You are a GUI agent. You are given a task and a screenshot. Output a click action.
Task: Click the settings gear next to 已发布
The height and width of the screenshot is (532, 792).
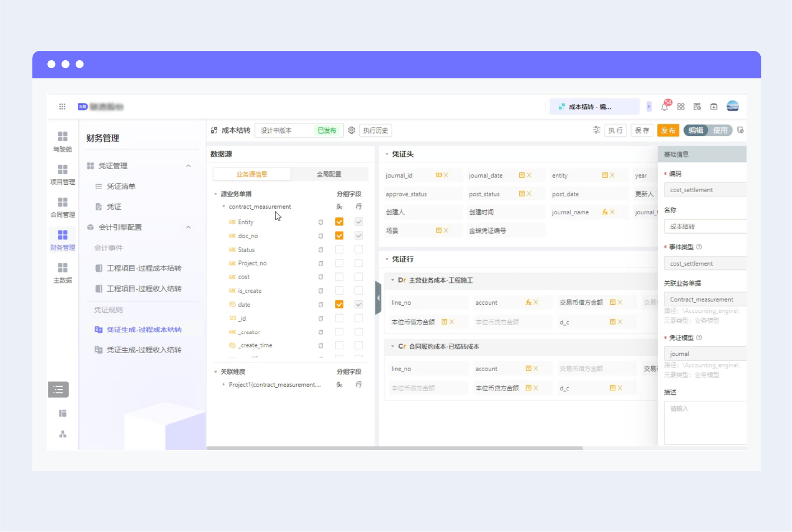click(352, 130)
